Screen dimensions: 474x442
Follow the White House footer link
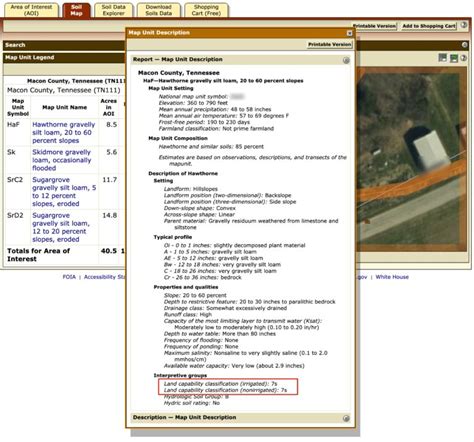click(x=392, y=277)
